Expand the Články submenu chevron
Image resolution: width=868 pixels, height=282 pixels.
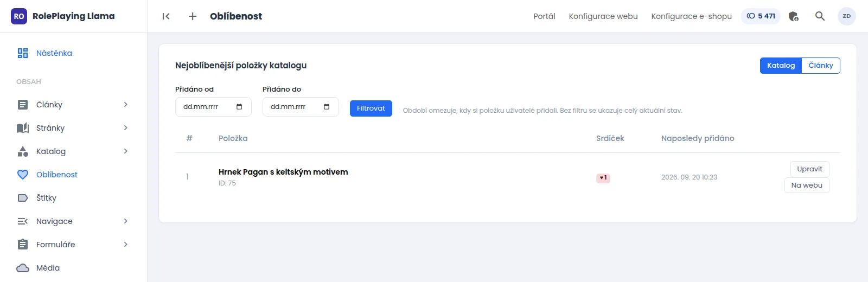point(125,105)
